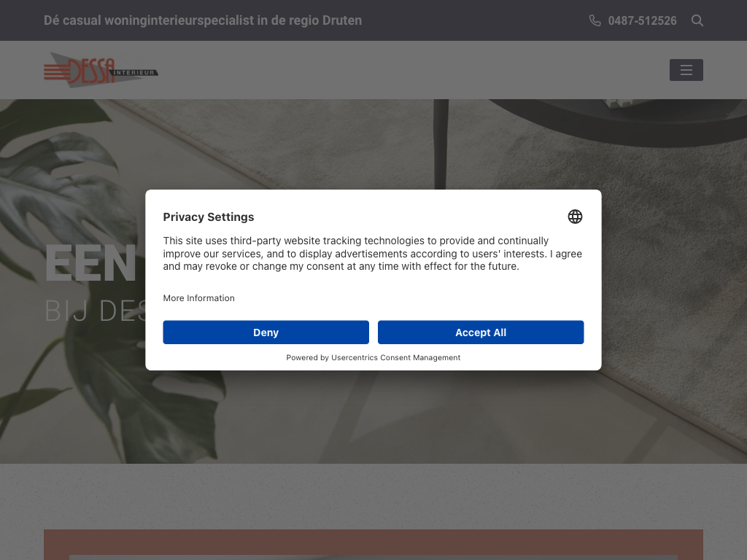Call phone number 0487-512526
This screenshot has height=560, width=747.
pos(642,21)
